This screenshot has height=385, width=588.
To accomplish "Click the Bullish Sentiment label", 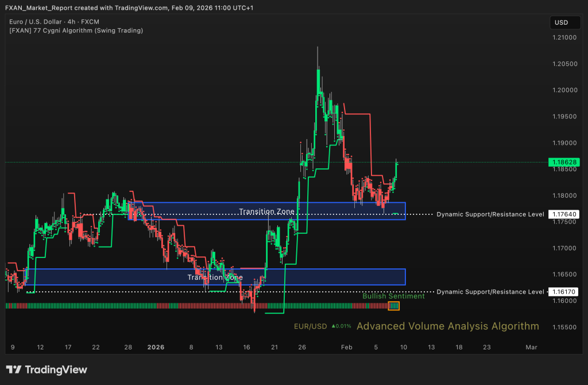I will 393,296.
